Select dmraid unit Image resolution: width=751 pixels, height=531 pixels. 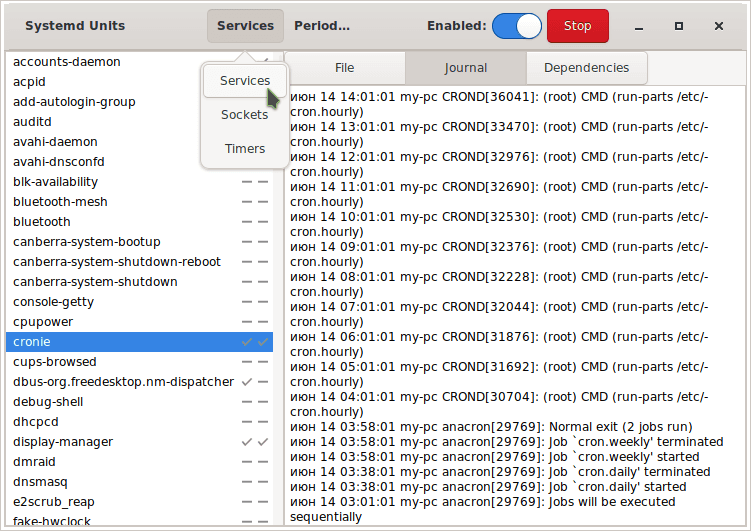(x=139, y=462)
